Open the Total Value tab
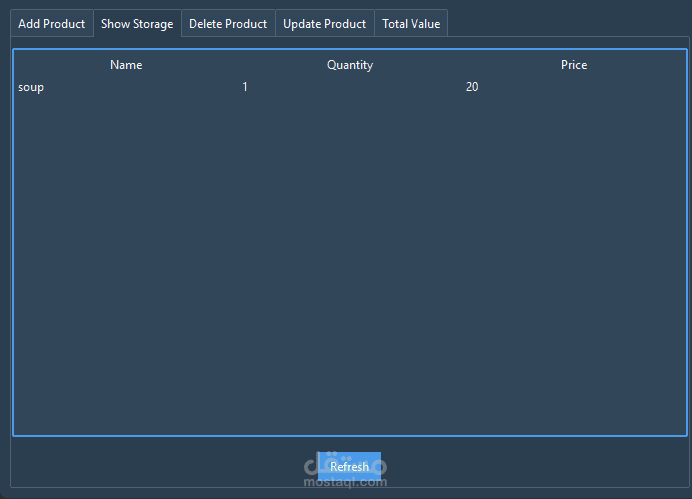Viewport: 692px width, 499px height. (411, 24)
